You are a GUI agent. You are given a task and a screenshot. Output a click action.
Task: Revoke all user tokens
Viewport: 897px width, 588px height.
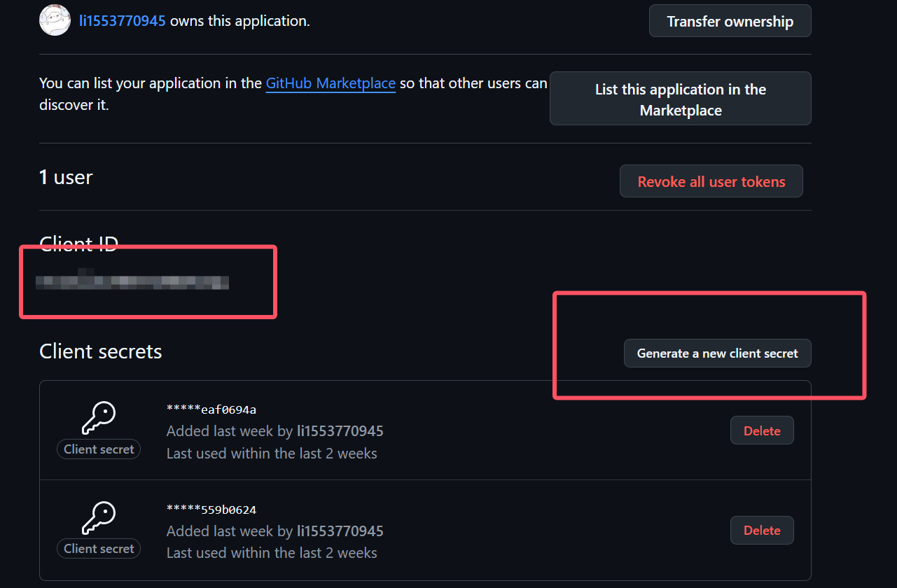tap(711, 181)
